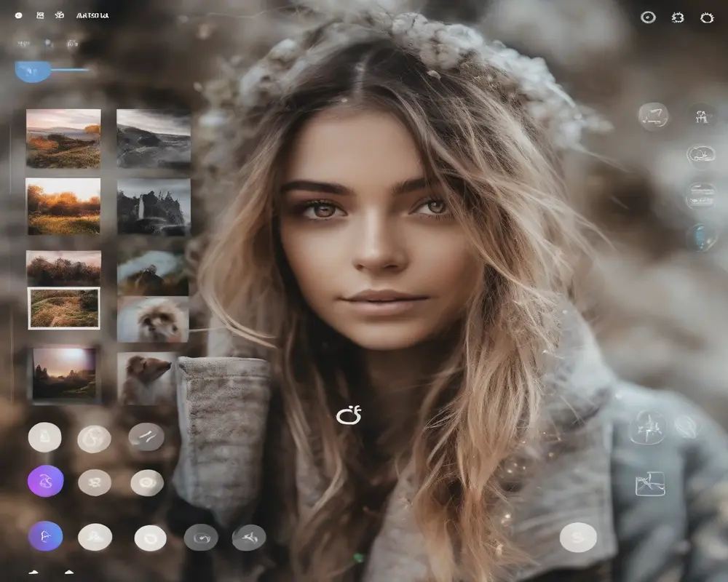
Task: Click the pale circle with pear-shaped swirl
Action: click(x=94, y=439)
